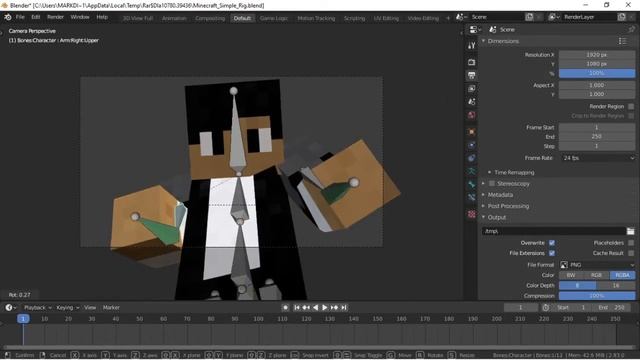Enable the Render Region checkbox
Viewport: 640px width, 360px height.
point(631,106)
